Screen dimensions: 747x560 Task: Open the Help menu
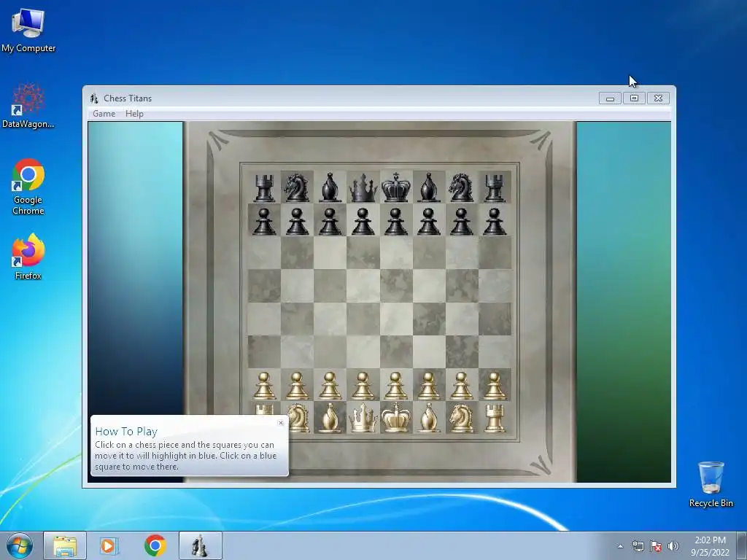[x=134, y=113]
